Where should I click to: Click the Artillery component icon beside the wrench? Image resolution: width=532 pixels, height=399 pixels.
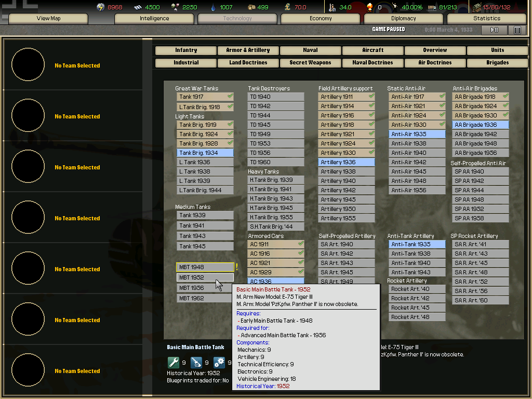(x=196, y=363)
